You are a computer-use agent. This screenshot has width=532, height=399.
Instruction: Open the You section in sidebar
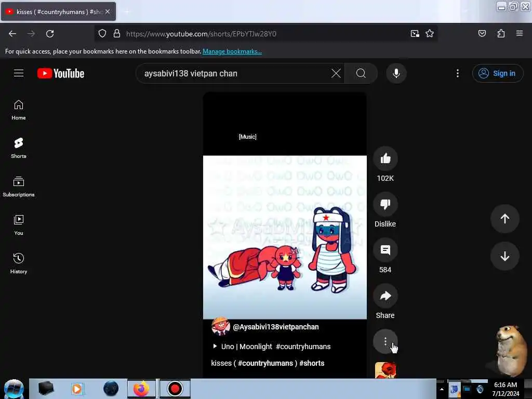click(x=19, y=225)
